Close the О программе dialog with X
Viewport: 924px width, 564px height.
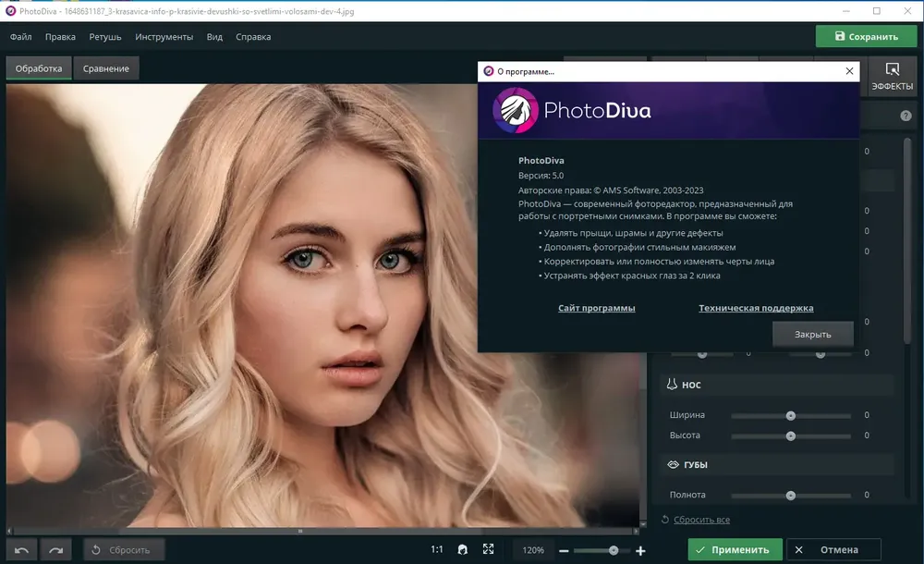click(x=849, y=71)
